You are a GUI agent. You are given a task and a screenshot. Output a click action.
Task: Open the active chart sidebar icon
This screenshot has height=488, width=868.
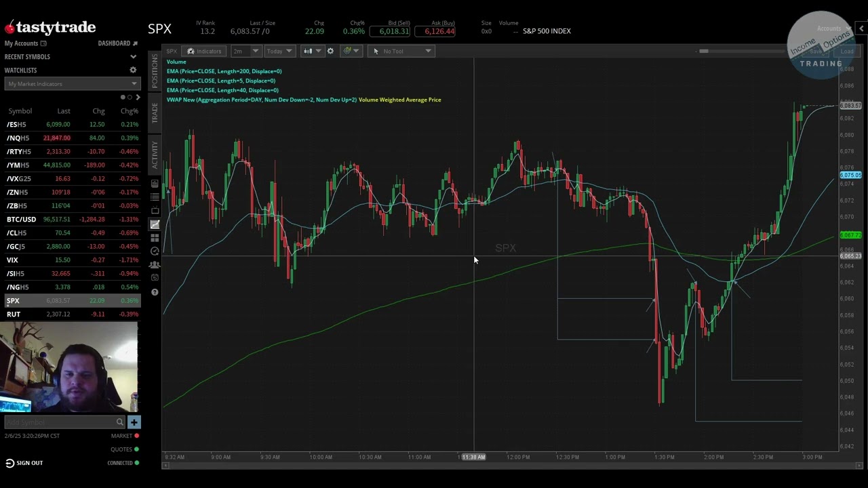click(155, 224)
